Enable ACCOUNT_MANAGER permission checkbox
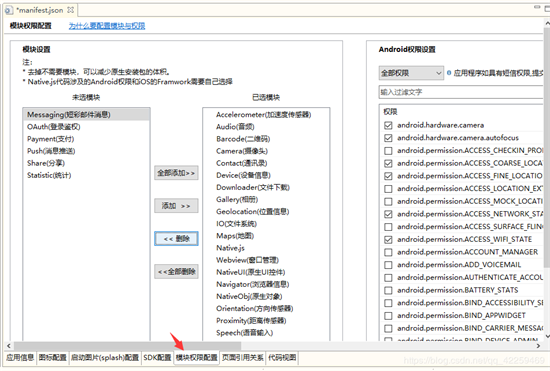Image resolution: width=550 pixels, height=371 pixels. pos(388,252)
